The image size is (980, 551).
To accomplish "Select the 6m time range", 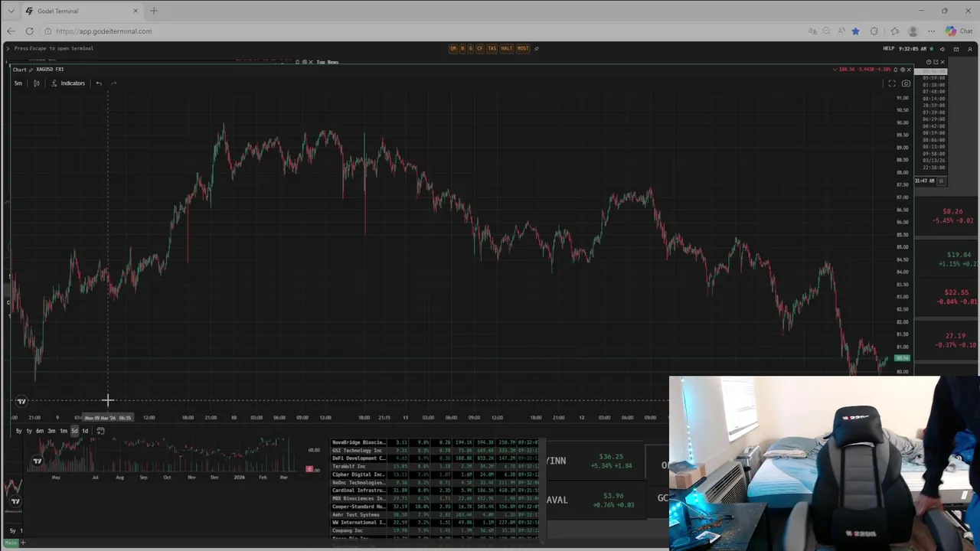I will [40, 431].
